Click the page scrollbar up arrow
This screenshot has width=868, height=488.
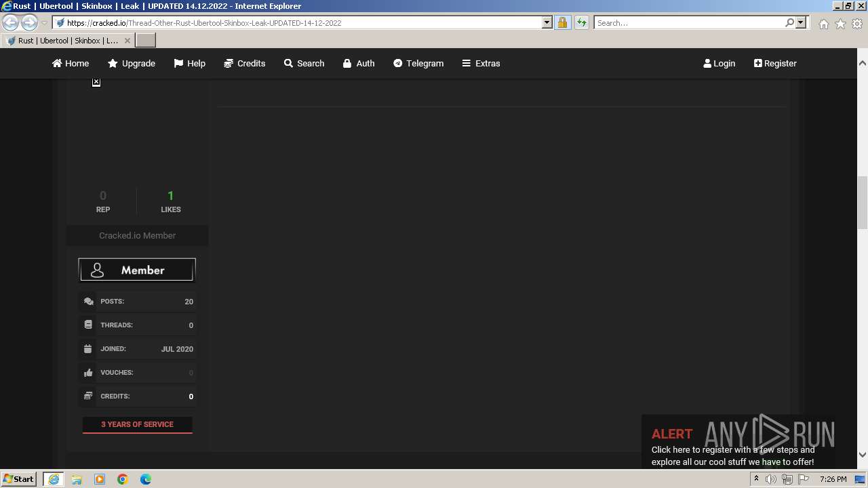pos(863,63)
